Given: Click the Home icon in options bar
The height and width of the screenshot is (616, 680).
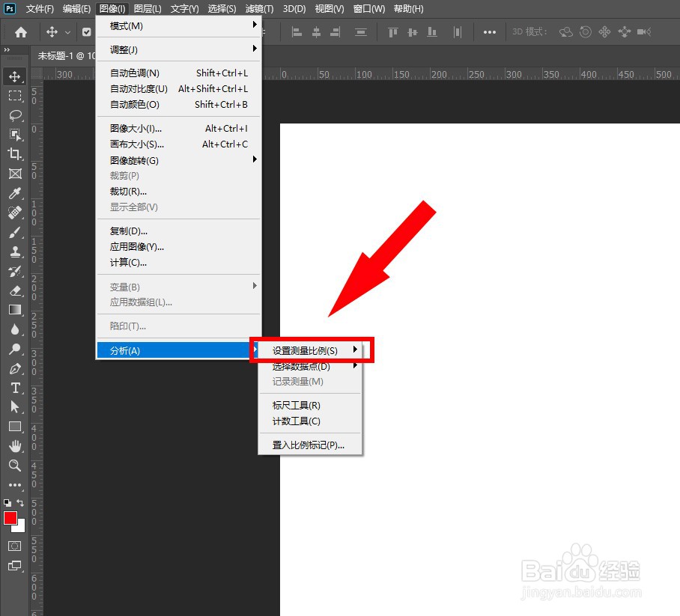Looking at the screenshot, I should 21,32.
